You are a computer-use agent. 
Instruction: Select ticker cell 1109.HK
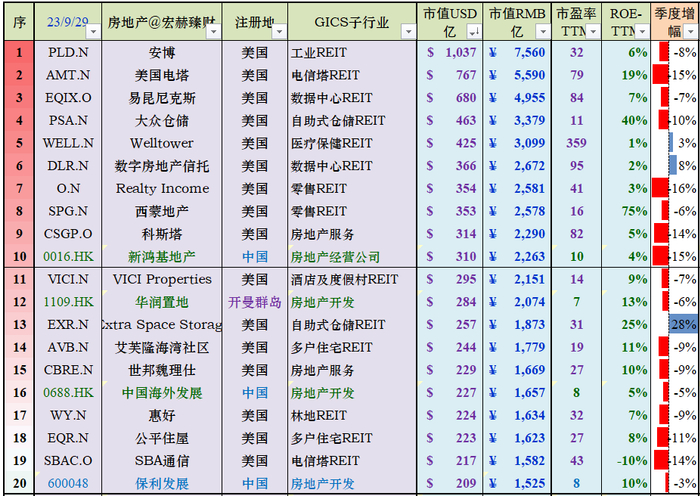pyautogui.click(x=68, y=302)
